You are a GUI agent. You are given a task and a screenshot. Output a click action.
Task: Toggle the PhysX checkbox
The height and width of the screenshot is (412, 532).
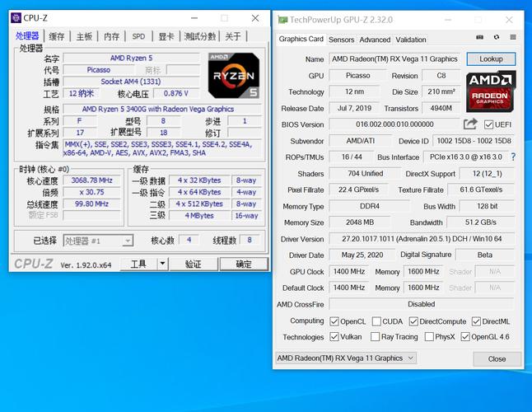coord(429,337)
